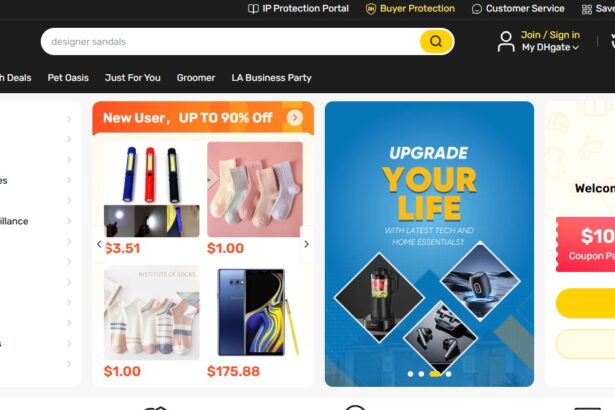Image resolution: width=615 pixels, height=410 pixels.
Task: Click the yellow search magnifier button
Action: pos(436,41)
